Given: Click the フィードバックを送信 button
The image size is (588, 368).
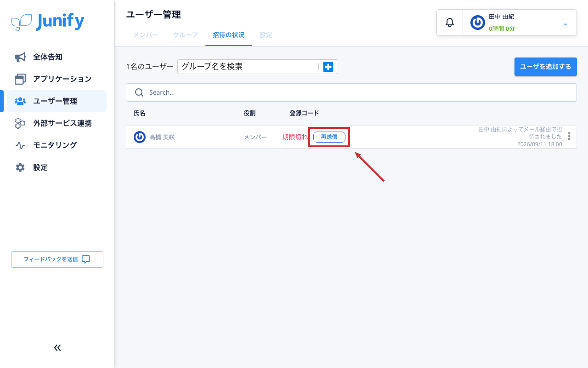Looking at the screenshot, I should (57, 259).
